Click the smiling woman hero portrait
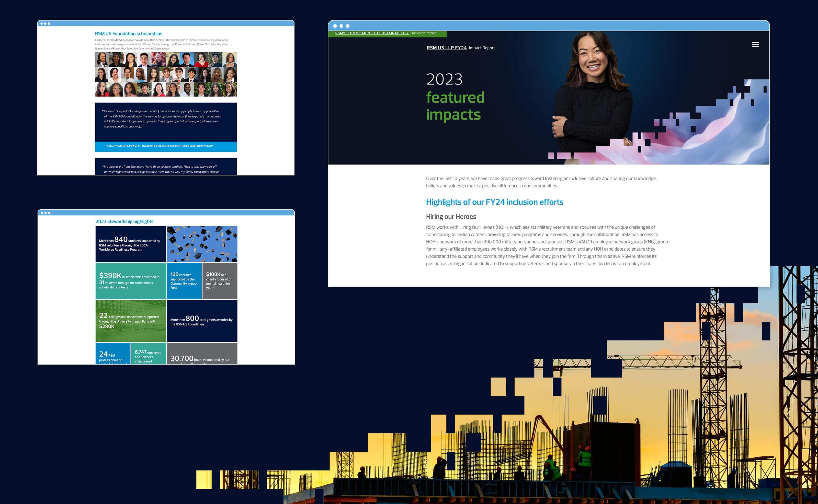 pos(592,97)
